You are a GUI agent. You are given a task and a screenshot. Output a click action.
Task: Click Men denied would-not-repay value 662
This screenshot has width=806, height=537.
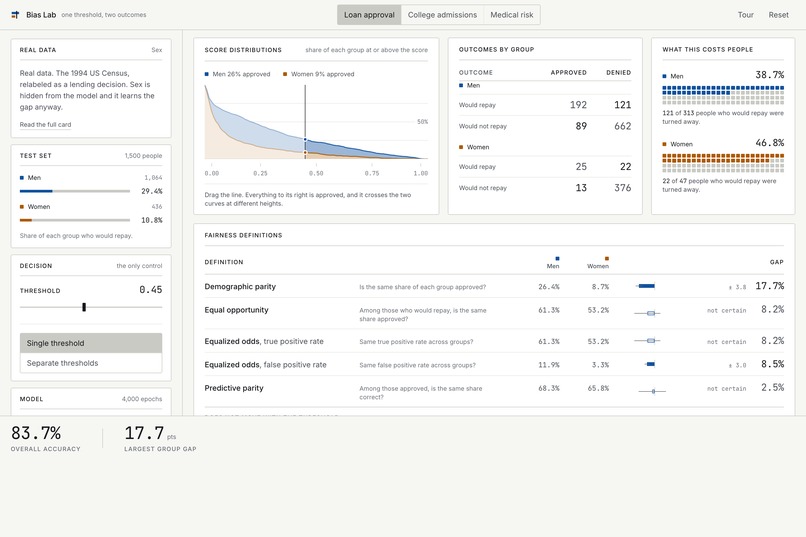point(622,126)
